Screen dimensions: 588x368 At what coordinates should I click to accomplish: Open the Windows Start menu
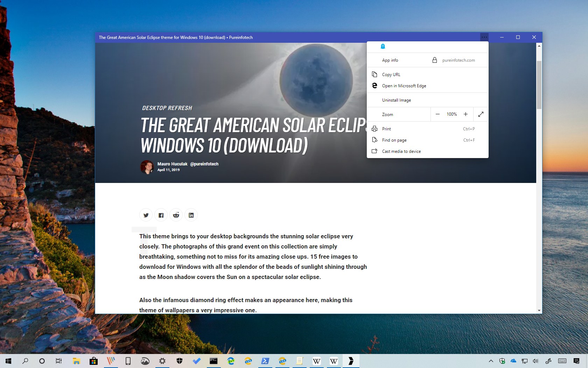click(8, 361)
